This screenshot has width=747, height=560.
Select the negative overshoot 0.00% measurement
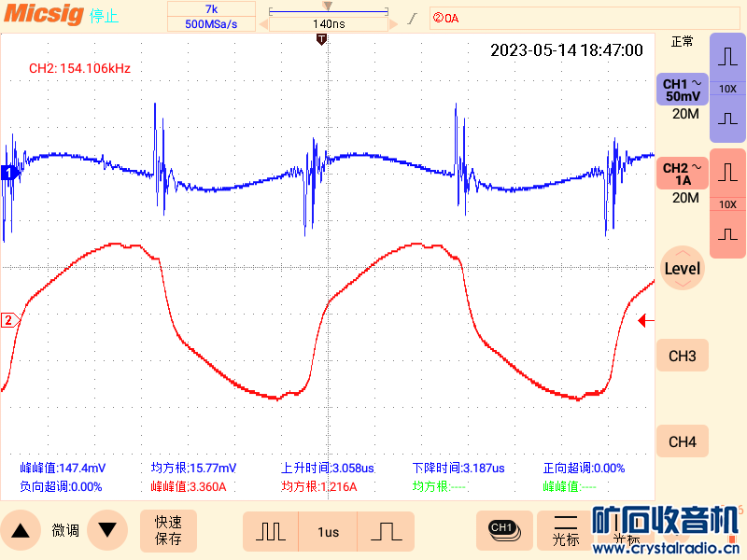point(61,486)
